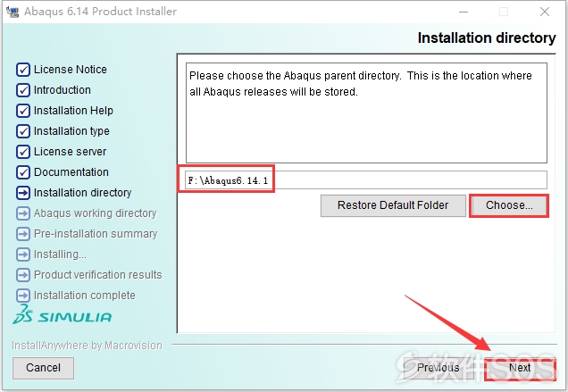The height and width of the screenshot is (392, 568).
Task: Click the Pre-installation summary arrow icon
Action: coord(23,234)
